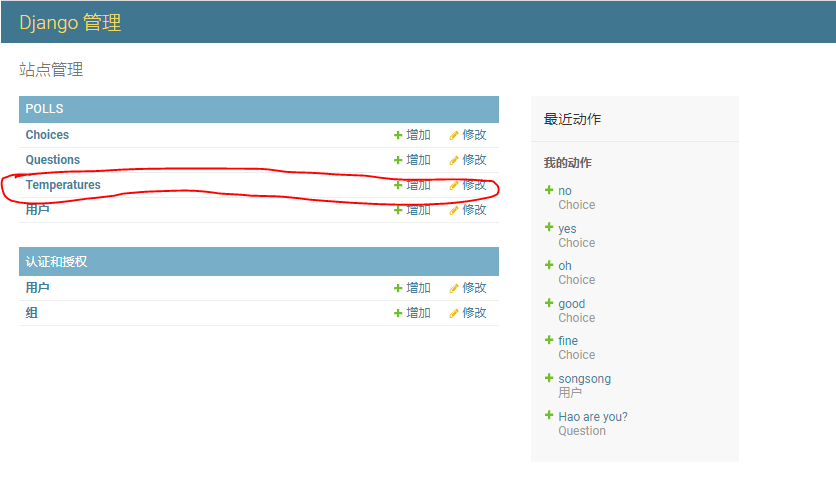836x500 pixels.
Task: Click the plus icon beside 'songsong' action
Action: pyautogui.click(x=549, y=378)
